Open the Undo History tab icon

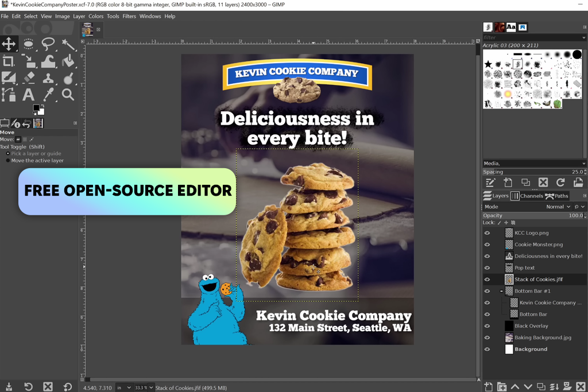click(26, 123)
